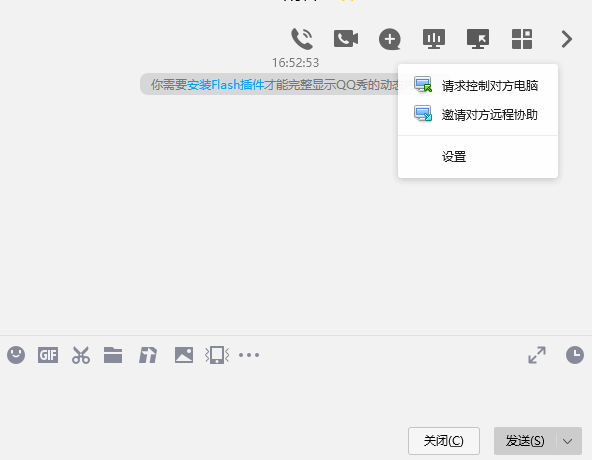Show more input toolbar options
This screenshot has width=592, height=460.
point(249,355)
